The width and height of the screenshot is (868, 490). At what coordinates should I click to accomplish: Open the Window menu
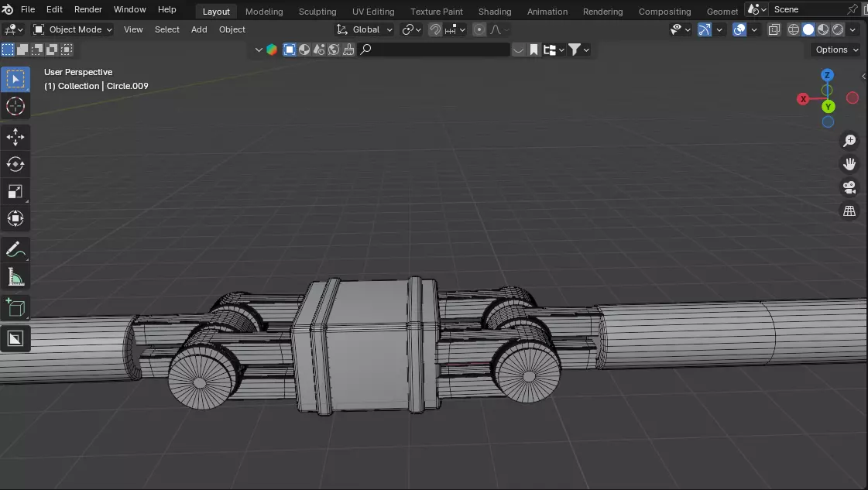click(129, 9)
